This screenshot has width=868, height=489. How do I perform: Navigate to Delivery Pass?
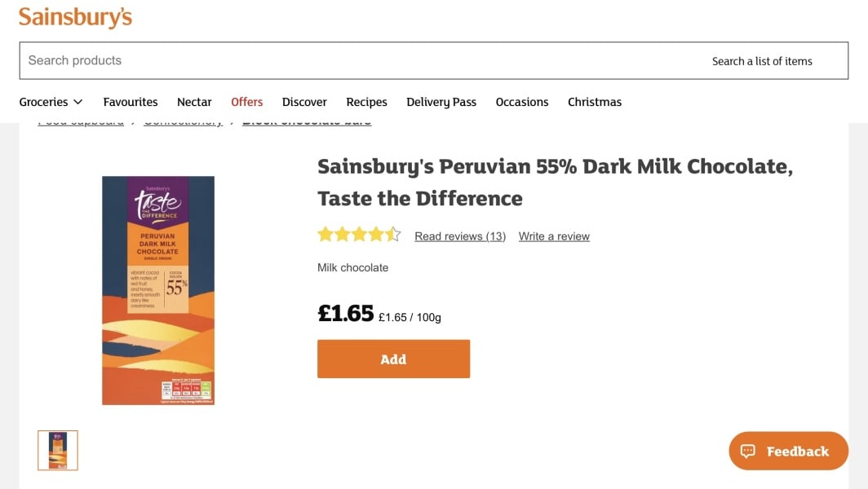tap(441, 102)
